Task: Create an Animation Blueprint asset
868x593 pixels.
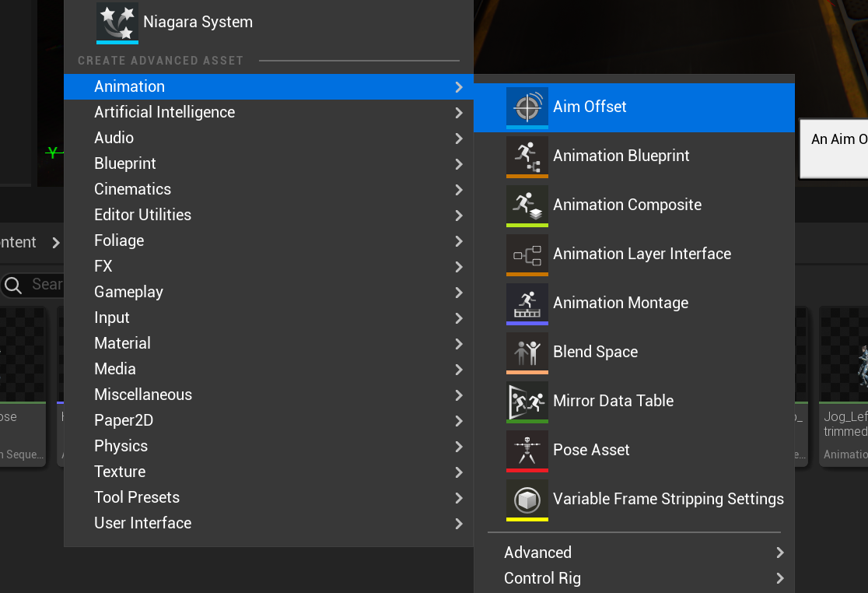Action: pos(634,156)
